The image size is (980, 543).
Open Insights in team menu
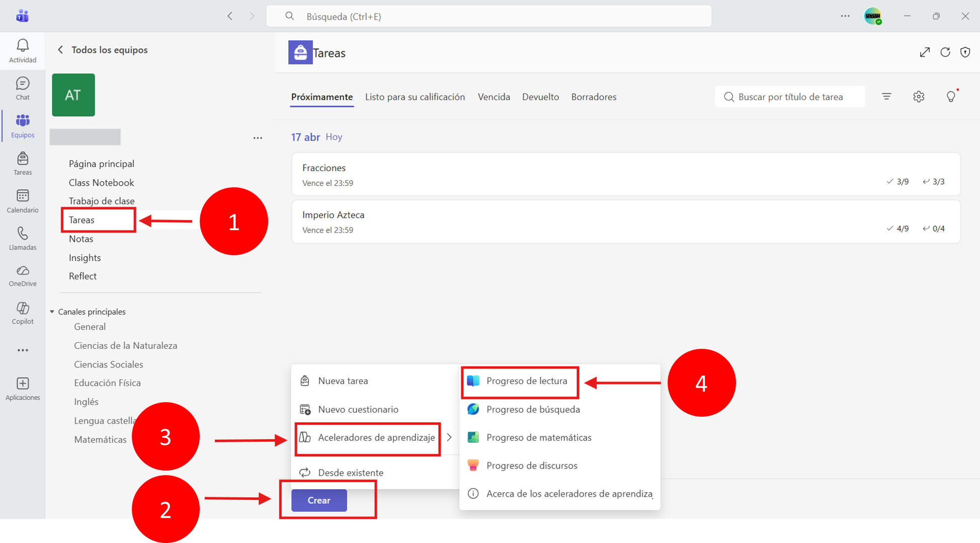coord(85,258)
